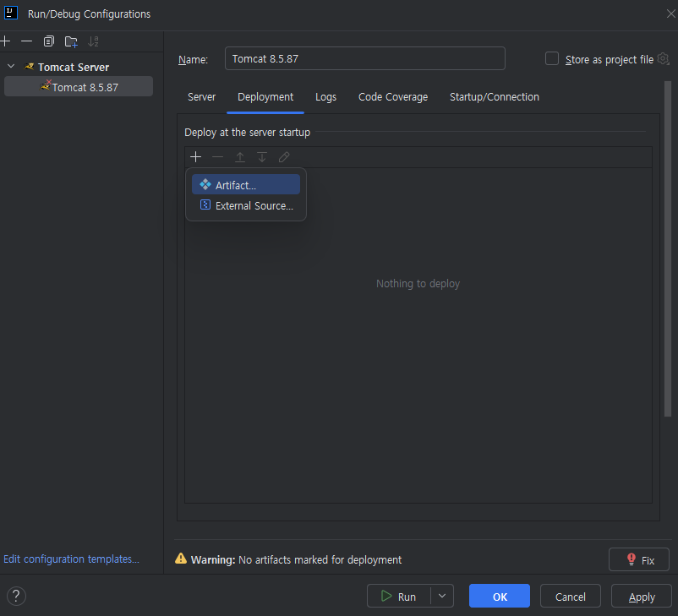Add a deployment item with plus
Screen dimensions: 678x616
pyautogui.click(x=195, y=157)
